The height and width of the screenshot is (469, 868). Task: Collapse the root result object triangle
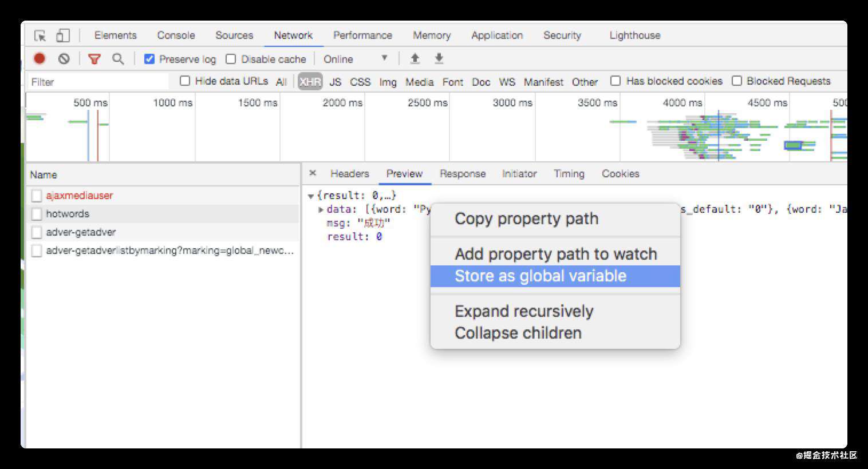[311, 196]
